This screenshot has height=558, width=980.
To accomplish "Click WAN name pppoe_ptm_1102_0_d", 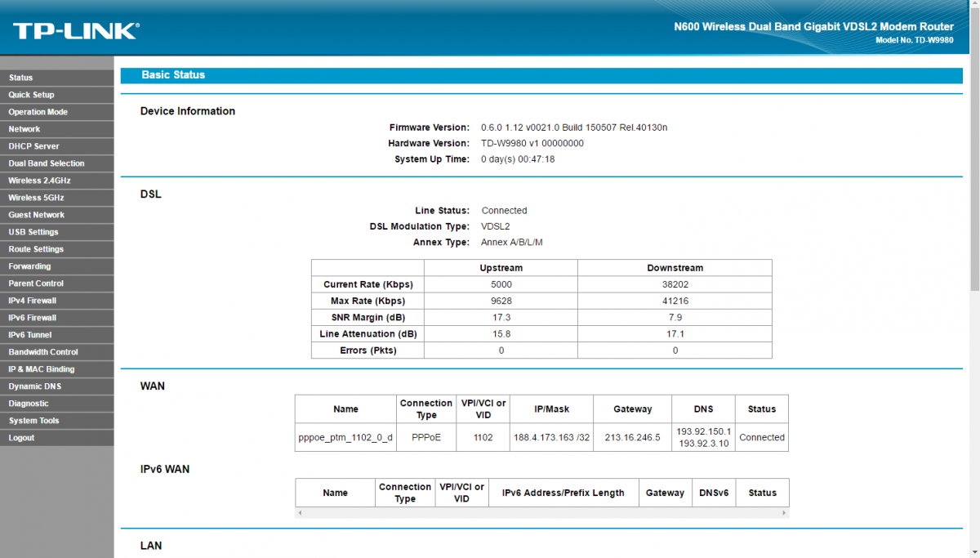I will [345, 437].
